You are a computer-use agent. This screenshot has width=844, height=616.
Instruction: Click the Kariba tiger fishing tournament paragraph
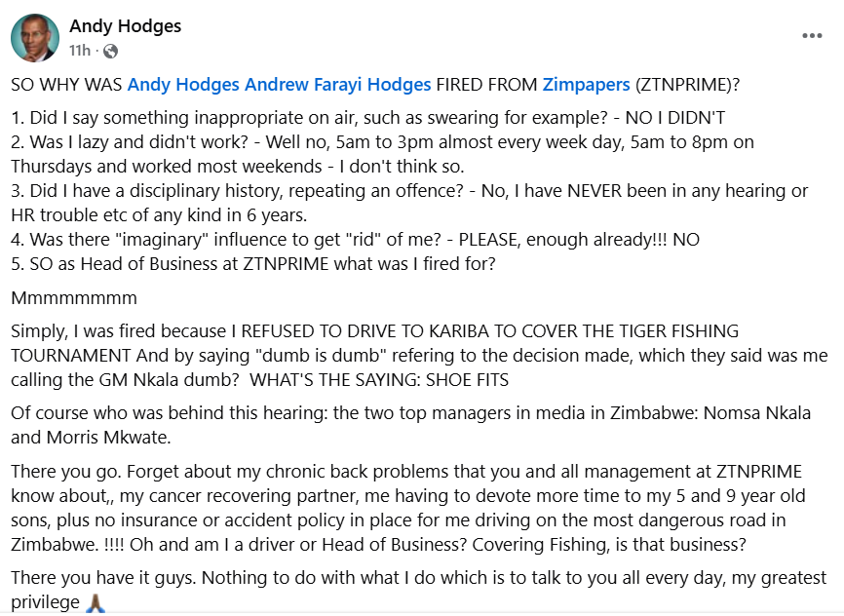(390, 355)
